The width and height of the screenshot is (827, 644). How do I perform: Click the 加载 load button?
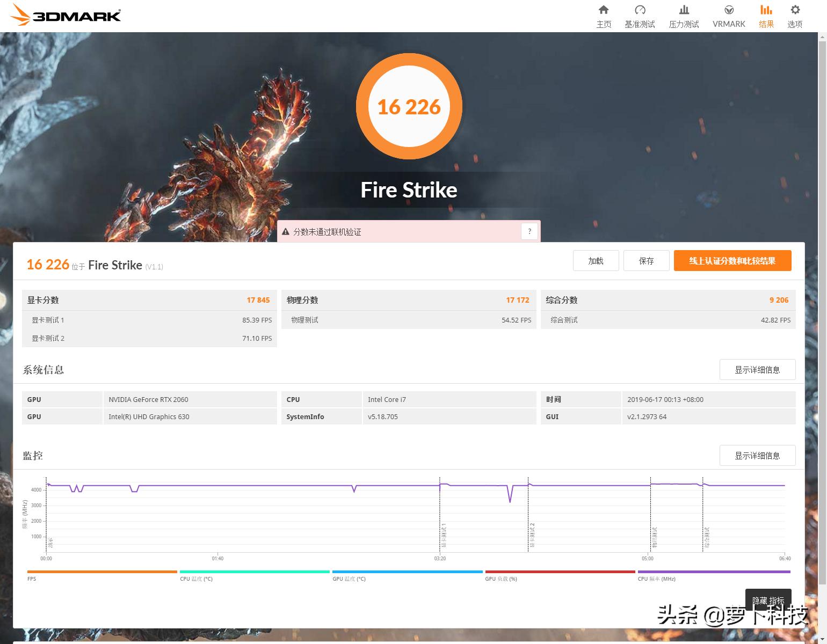596,261
